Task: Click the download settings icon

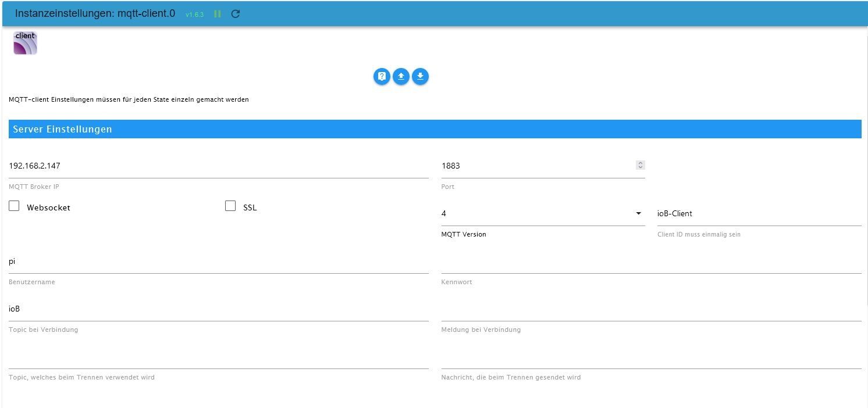Action: click(x=420, y=77)
